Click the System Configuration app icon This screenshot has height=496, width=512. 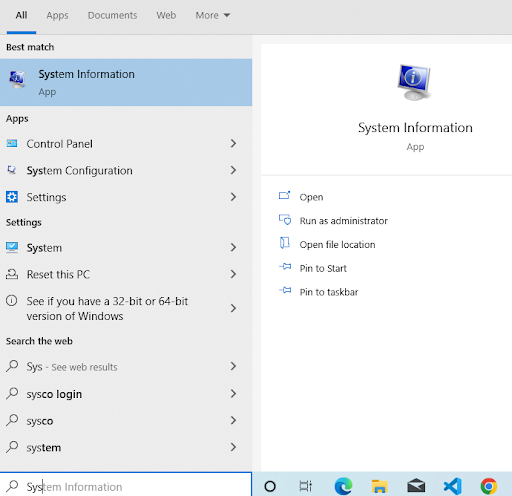click(x=12, y=170)
